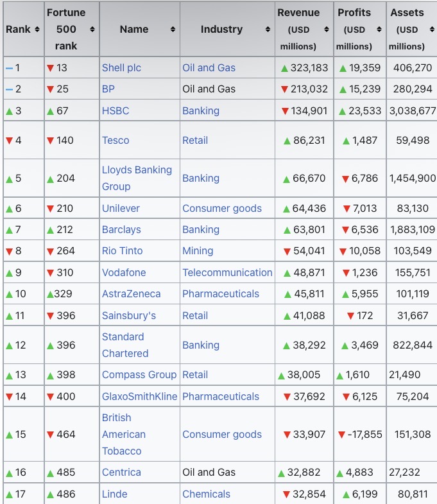
Task: Open Retail link in Sainsbury's row
Action: tap(195, 316)
